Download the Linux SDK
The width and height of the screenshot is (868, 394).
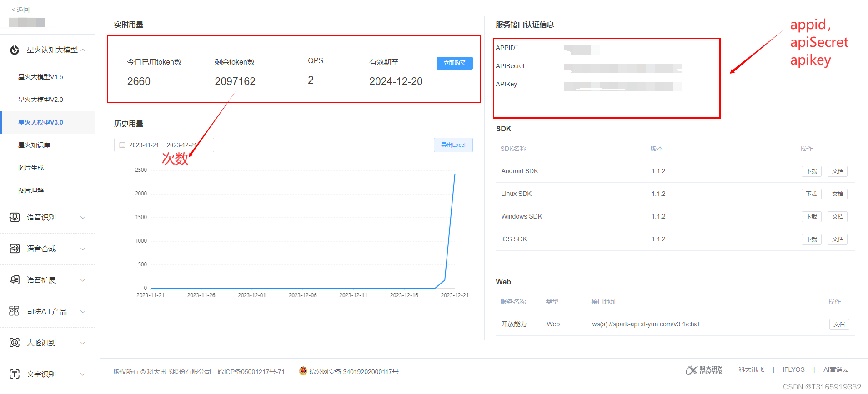[x=811, y=194]
